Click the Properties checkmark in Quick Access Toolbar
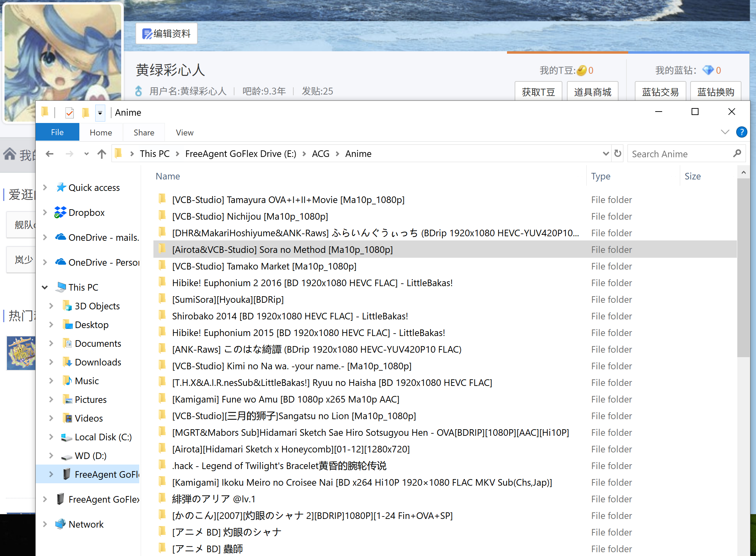The image size is (756, 556). coord(70,113)
